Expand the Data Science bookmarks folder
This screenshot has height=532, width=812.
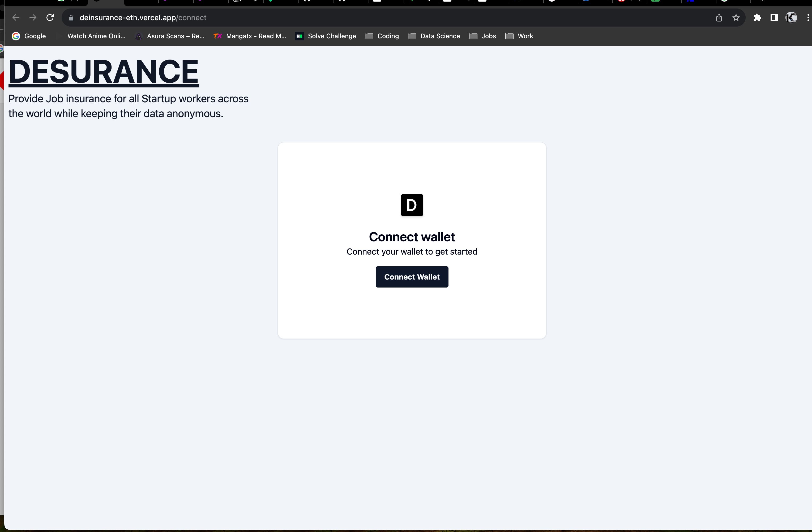[x=439, y=36]
